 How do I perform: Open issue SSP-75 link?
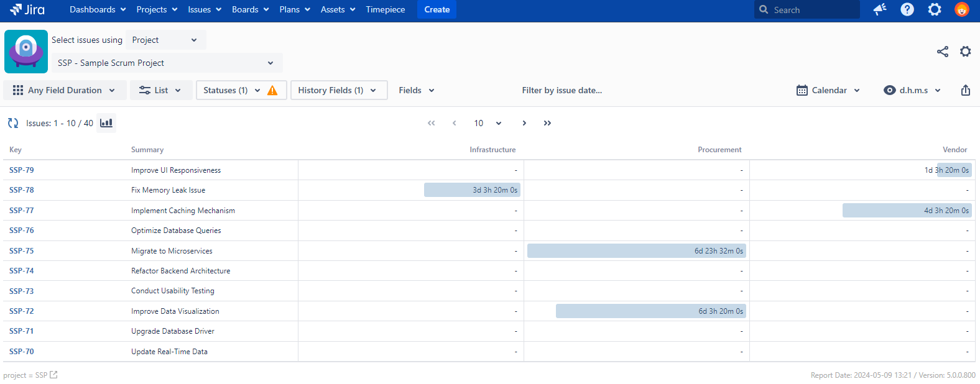tap(22, 251)
